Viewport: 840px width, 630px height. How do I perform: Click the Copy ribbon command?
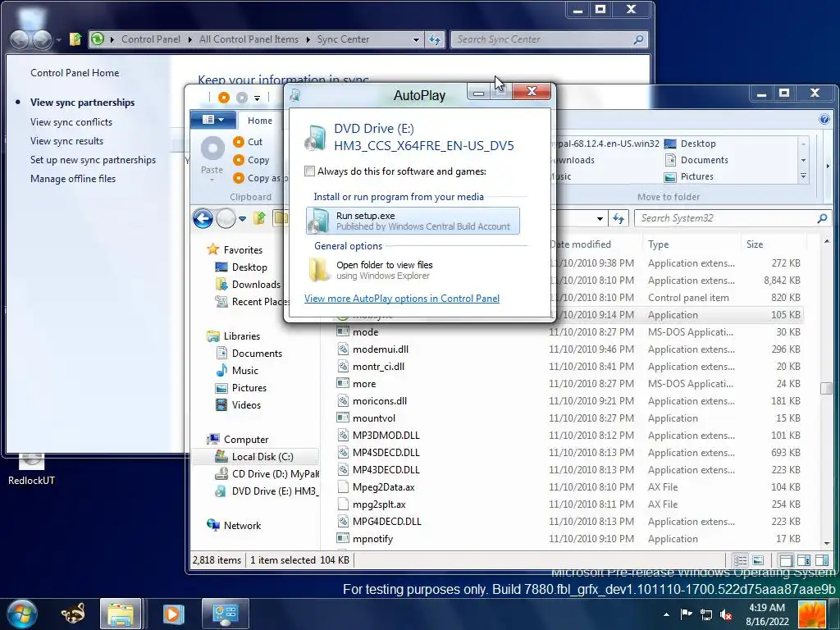tap(251, 160)
